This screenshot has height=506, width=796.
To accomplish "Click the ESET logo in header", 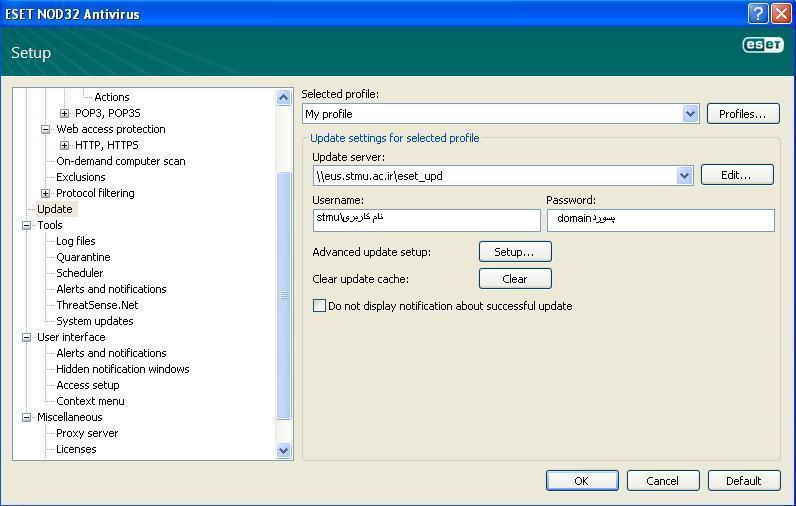I will tap(762, 45).
